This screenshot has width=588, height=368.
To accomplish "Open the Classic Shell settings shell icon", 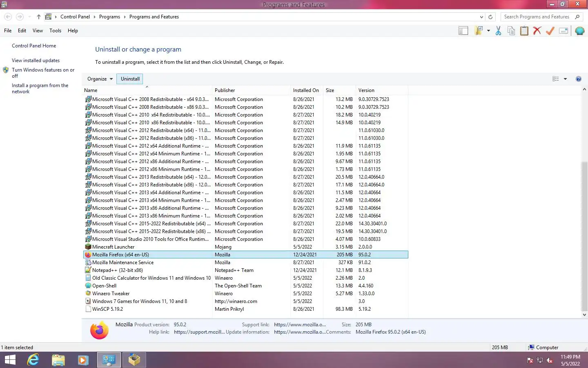I will pyautogui.click(x=579, y=31).
